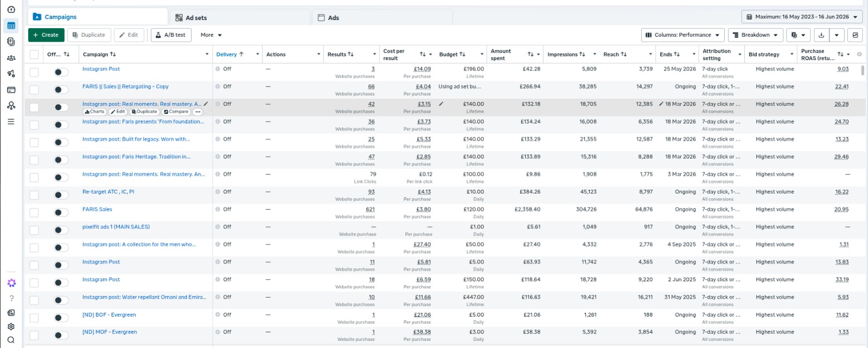
Task: Click the Edit toolbar button
Action: pos(129,35)
